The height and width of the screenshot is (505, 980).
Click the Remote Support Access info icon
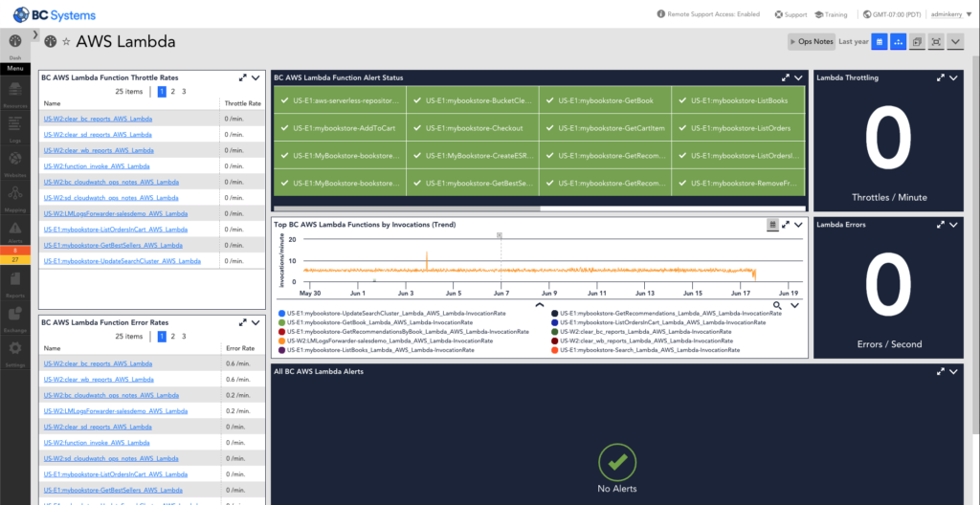(661, 13)
